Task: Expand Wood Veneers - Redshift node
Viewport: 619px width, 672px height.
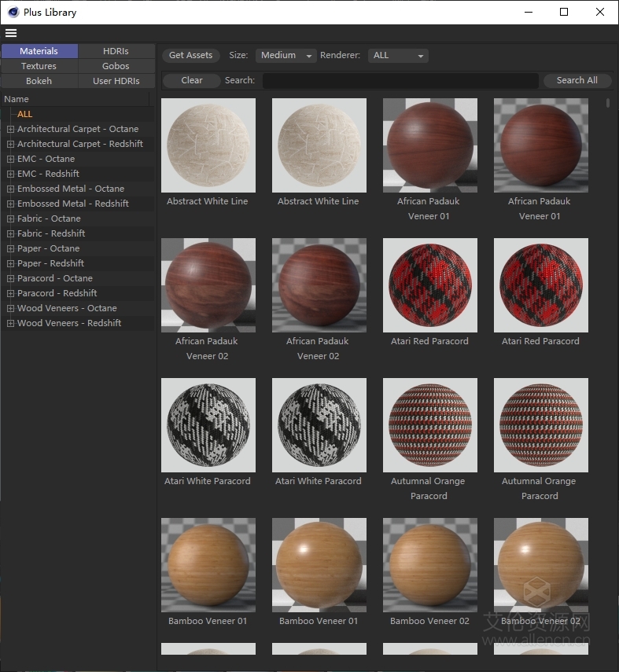Action: point(11,323)
